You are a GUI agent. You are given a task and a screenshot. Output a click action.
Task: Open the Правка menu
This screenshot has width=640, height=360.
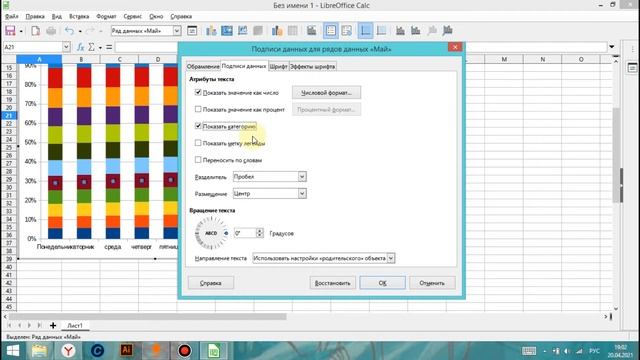pos(35,16)
